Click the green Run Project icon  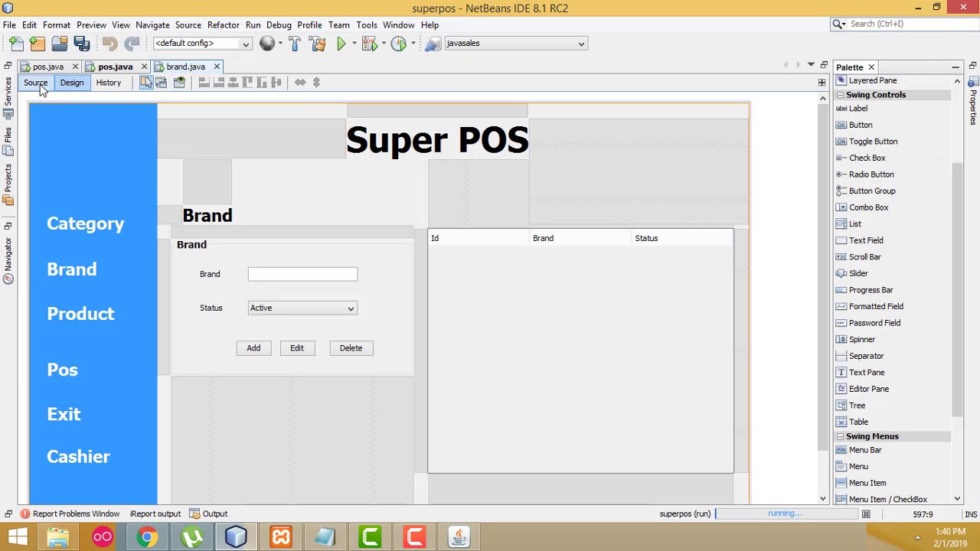(341, 44)
